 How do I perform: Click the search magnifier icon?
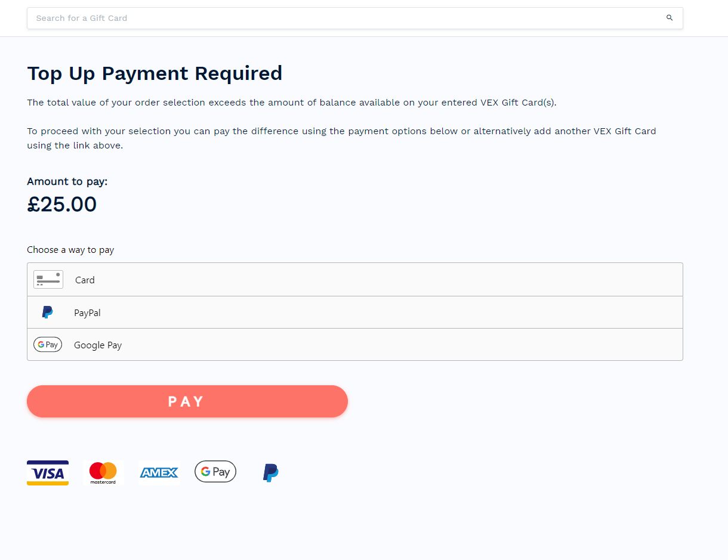click(670, 18)
